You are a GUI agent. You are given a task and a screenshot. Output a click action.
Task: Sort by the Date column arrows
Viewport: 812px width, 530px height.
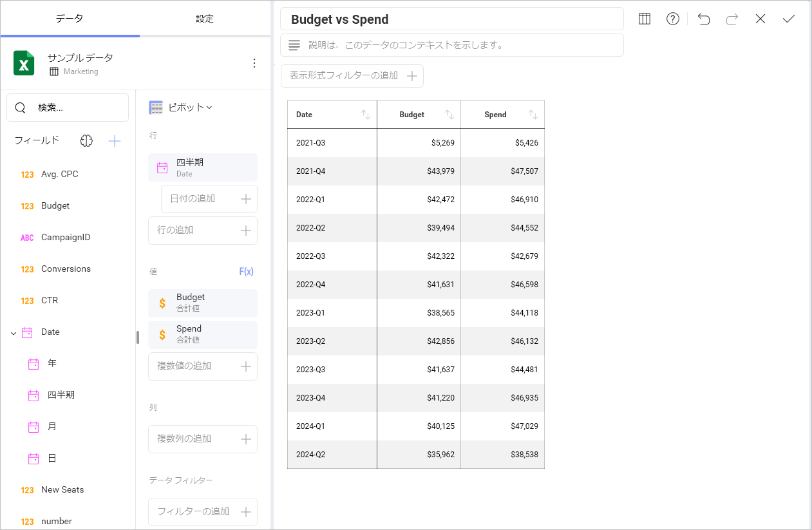tap(366, 115)
